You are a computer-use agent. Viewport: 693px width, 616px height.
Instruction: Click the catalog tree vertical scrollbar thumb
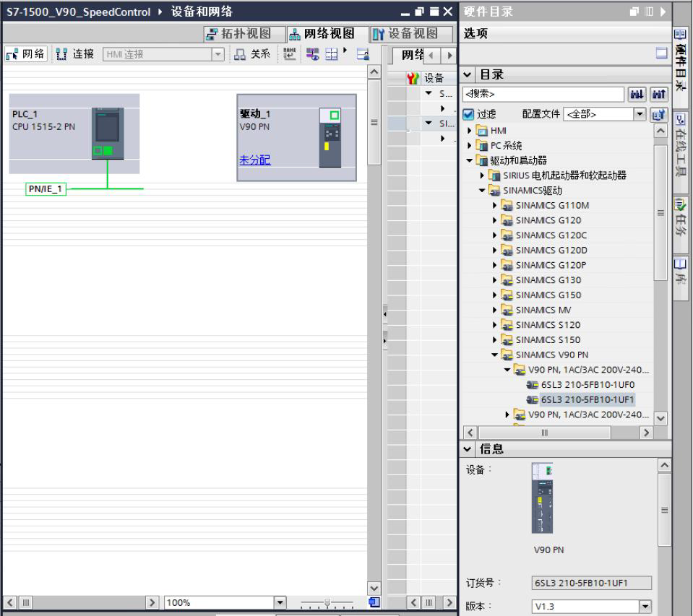click(x=660, y=213)
